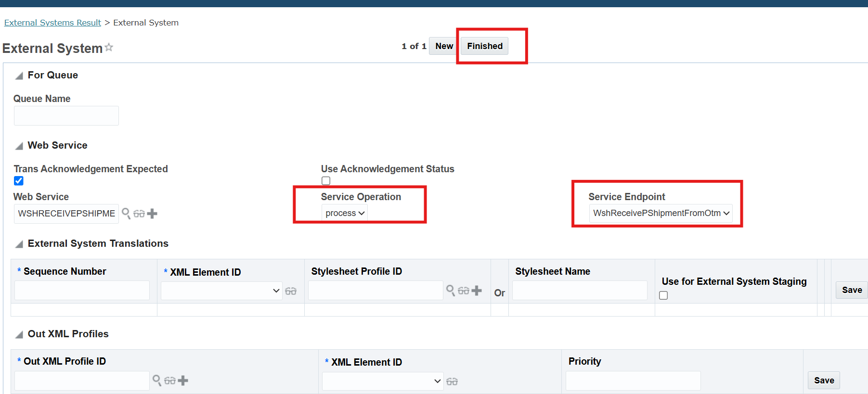This screenshot has height=394, width=868.
Task: Focus the Sequence Number field
Action: (82, 290)
